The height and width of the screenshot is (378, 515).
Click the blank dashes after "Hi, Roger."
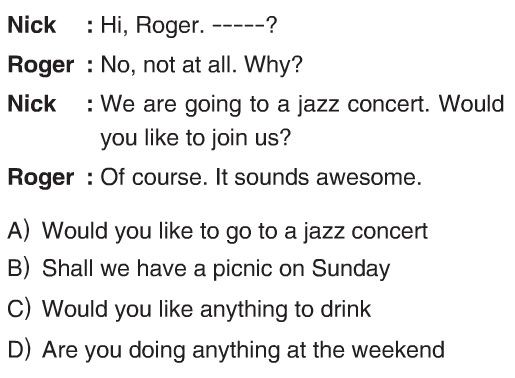[238, 25]
